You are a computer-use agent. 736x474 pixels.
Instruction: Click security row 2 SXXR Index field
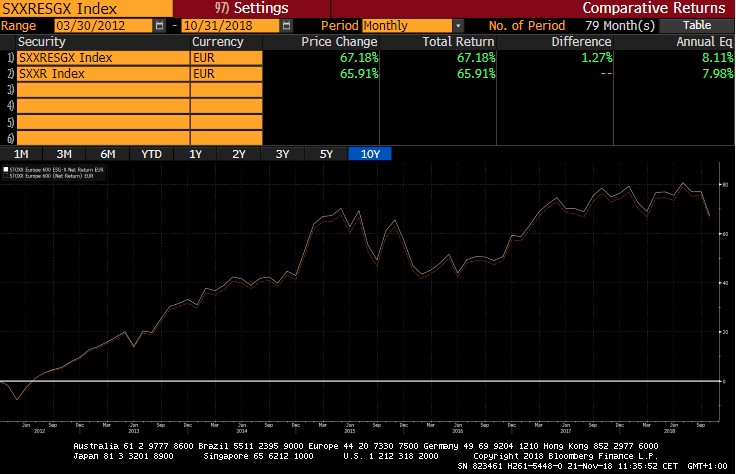(x=103, y=74)
